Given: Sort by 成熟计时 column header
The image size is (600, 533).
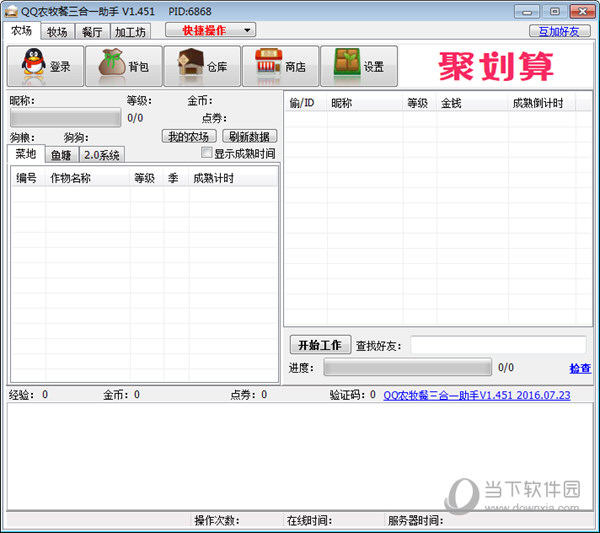Looking at the screenshot, I should click(x=233, y=178).
